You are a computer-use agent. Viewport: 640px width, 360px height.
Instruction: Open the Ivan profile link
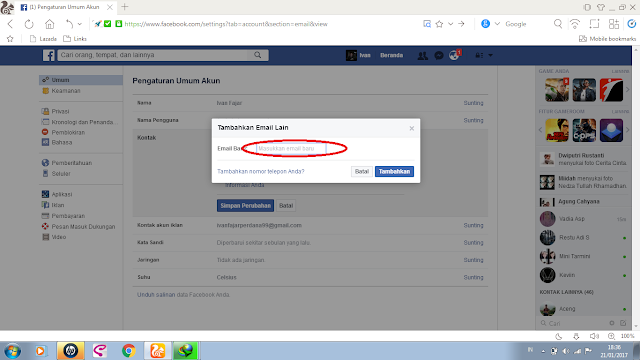click(358, 55)
